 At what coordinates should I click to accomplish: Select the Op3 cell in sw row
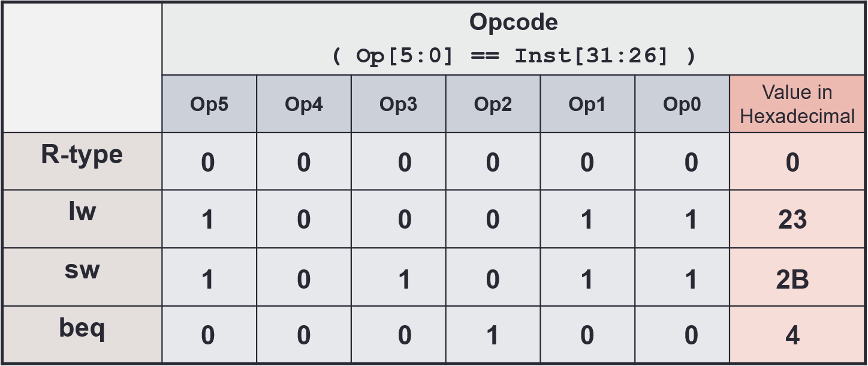pos(405,278)
